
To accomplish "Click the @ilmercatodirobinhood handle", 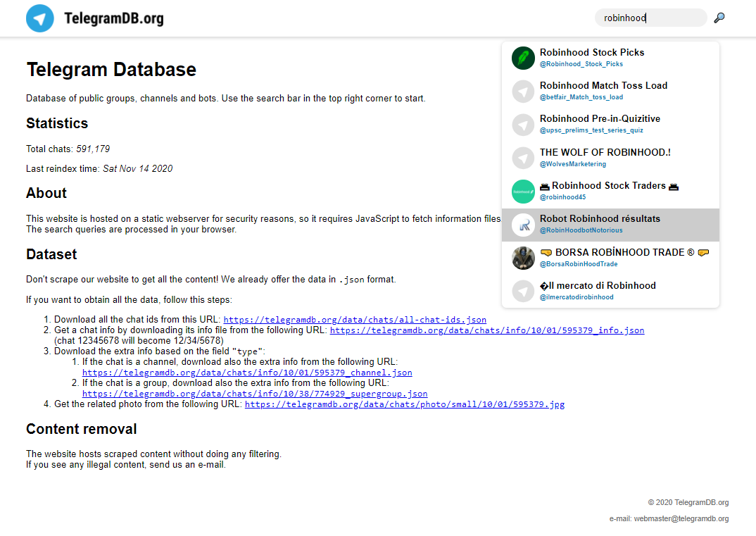I will tap(577, 297).
